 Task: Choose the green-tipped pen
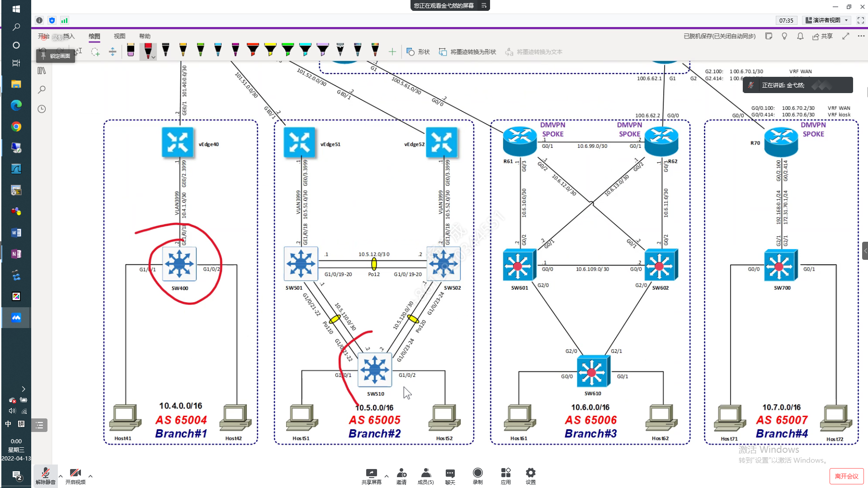(200, 50)
